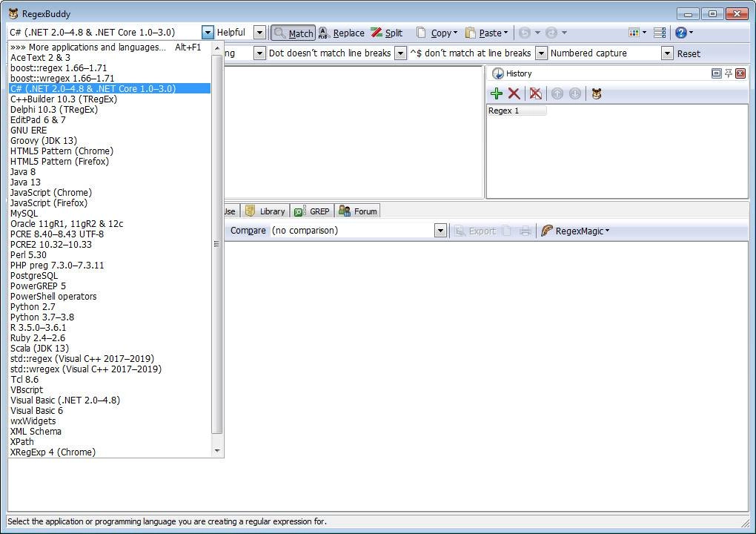Collapse the application list dropdown arrow

[x=208, y=33]
